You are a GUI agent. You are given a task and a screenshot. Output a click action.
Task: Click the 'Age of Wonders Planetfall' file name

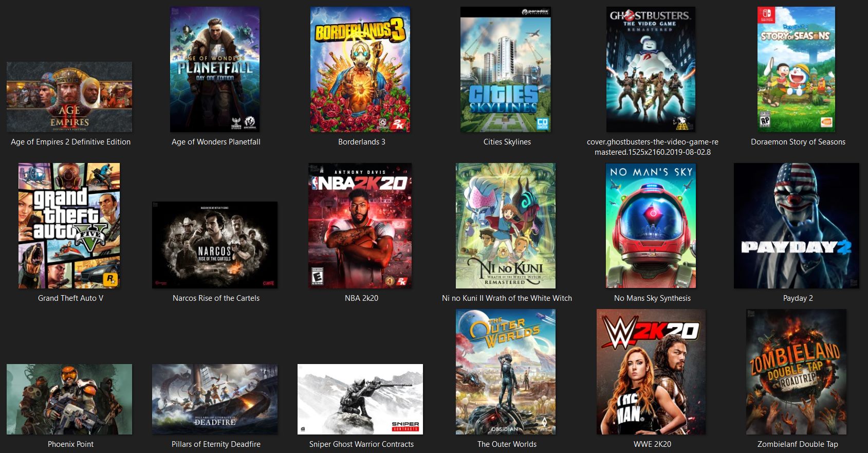216,142
